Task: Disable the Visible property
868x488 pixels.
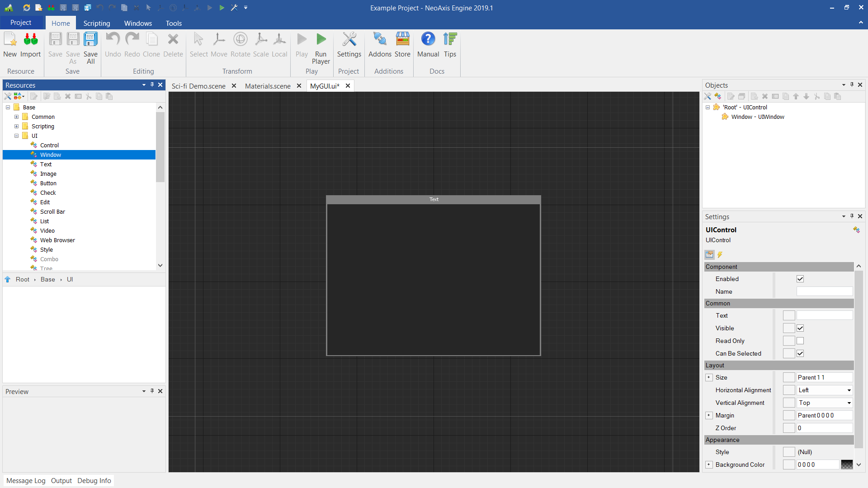Action: pyautogui.click(x=800, y=328)
